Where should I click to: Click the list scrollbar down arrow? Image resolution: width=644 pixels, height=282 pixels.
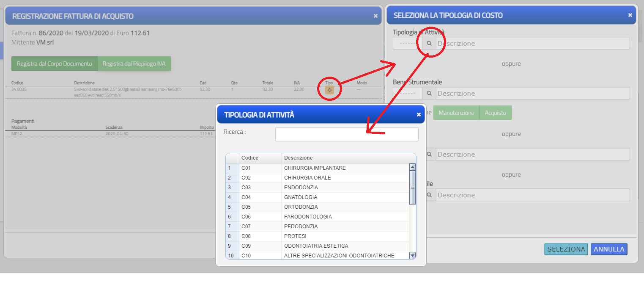pos(413,254)
